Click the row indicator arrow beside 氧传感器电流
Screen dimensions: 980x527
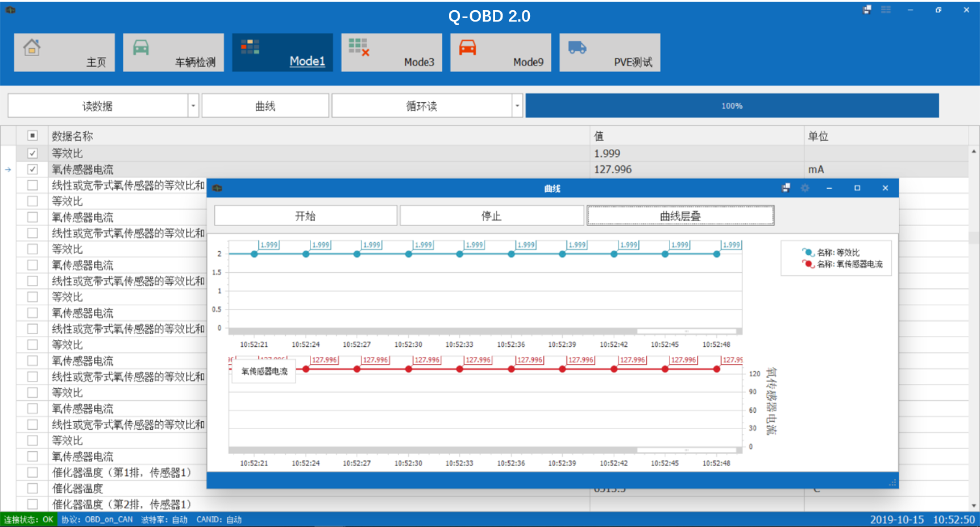coord(8,169)
